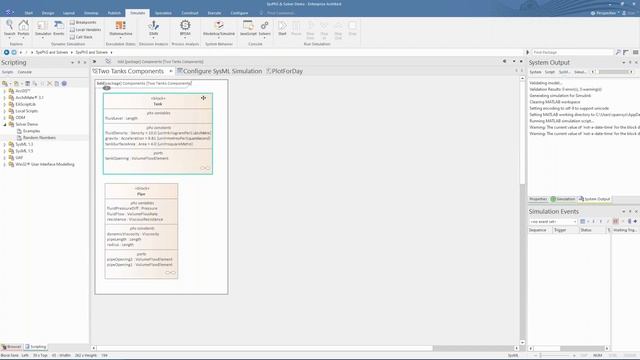Open the Search explorer in ribbon
Screen dimensions: 640x360
pos(9,28)
